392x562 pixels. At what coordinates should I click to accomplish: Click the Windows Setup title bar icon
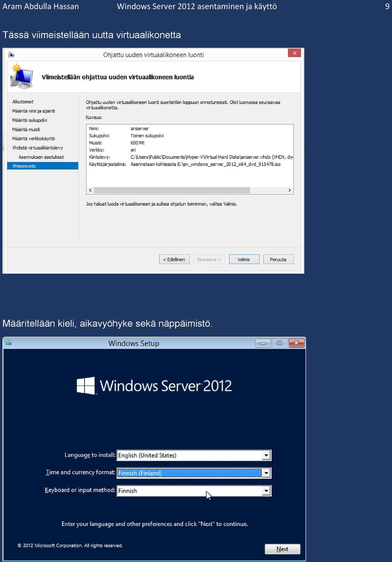(x=9, y=343)
